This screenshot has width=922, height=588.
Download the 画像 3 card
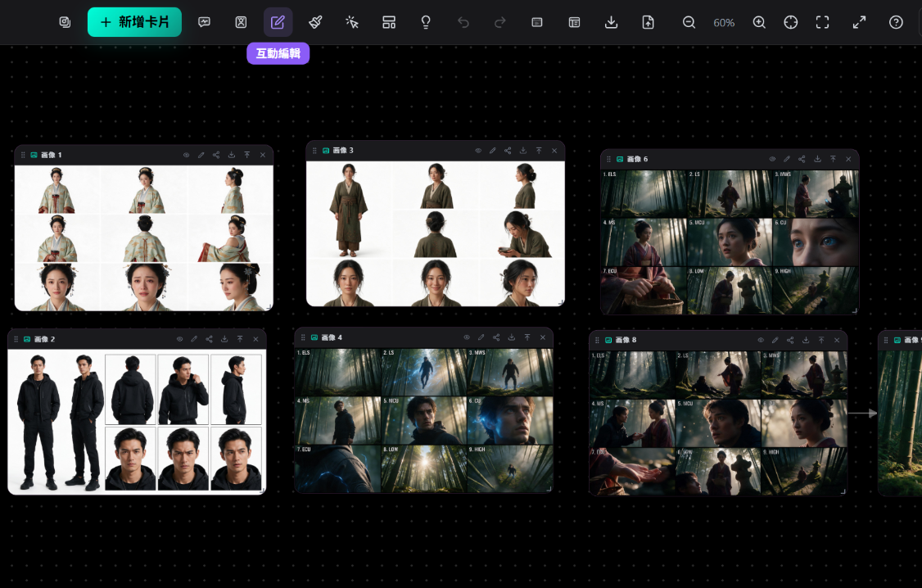click(x=523, y=151)
